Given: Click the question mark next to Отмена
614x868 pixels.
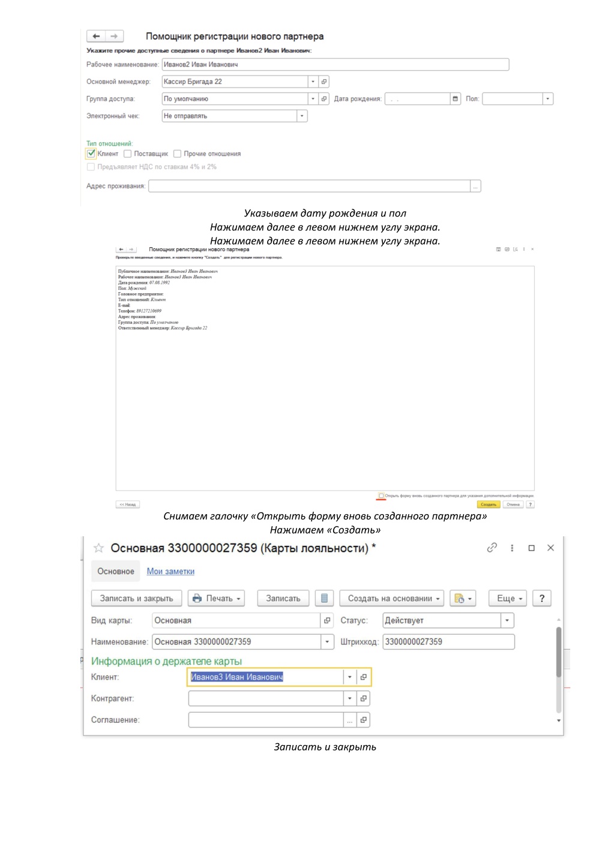Looking at the screenshot, I should 530,504.
